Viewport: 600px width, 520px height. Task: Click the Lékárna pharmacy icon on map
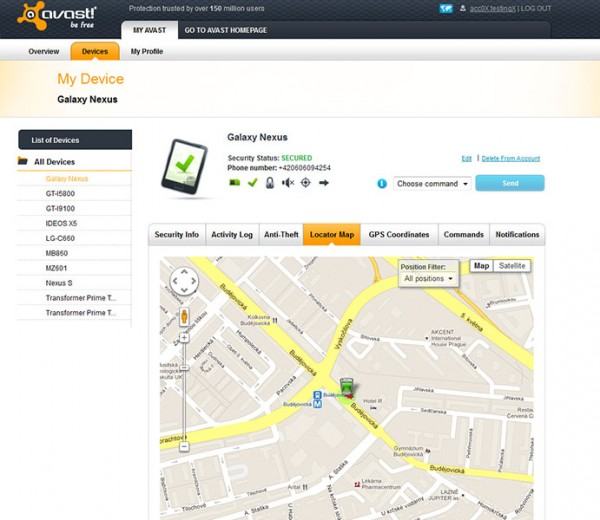[x=357, y=484]
